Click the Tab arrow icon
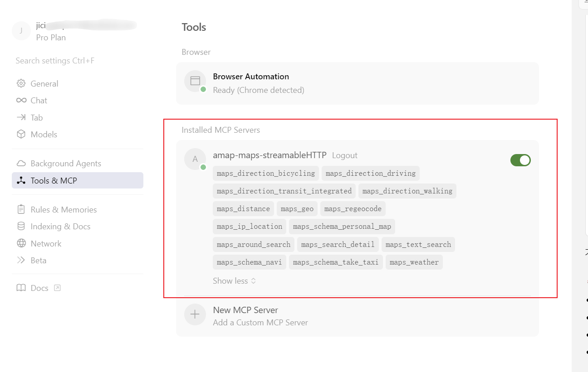The image size is (588, 372). coord(21,117)
